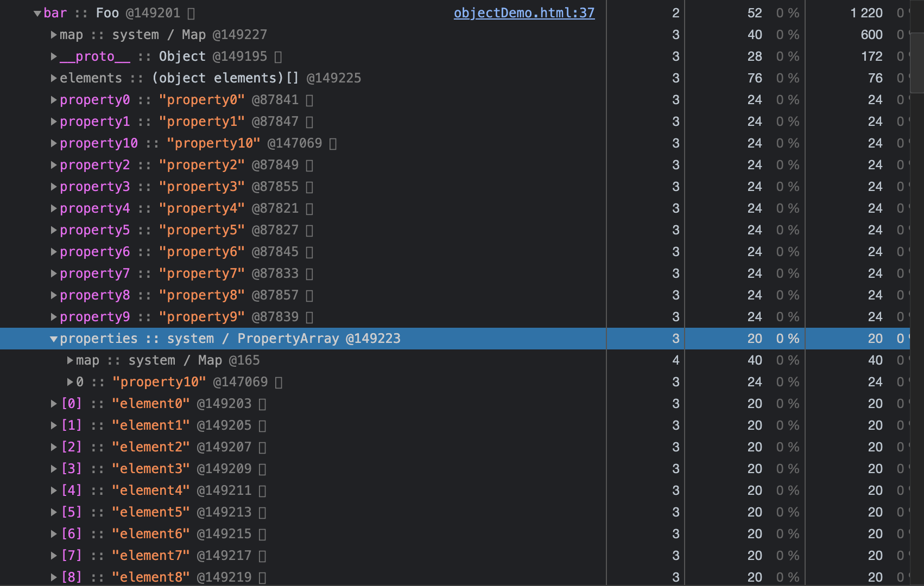Click the box icon after "property0" @87841

click(309, 100)
